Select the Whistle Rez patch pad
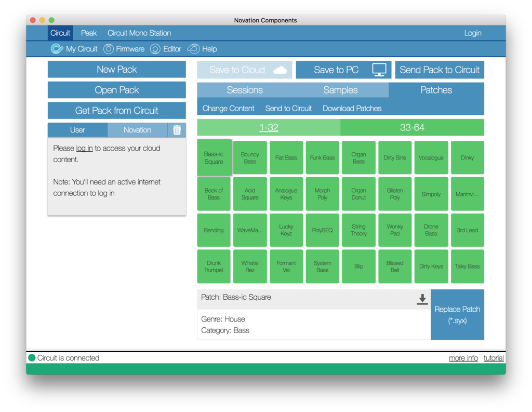The height and width of the screenshot is (412, 532). click(x=250, y=267)
